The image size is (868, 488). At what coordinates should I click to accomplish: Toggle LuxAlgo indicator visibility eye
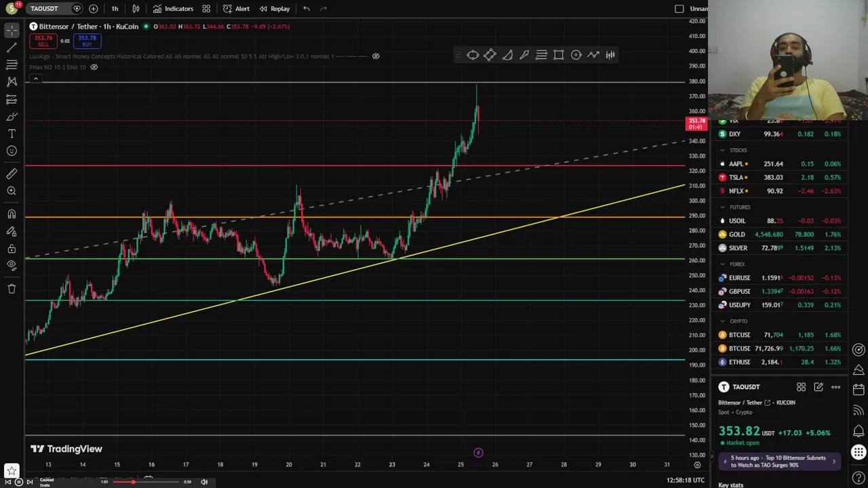pos(376,56)
